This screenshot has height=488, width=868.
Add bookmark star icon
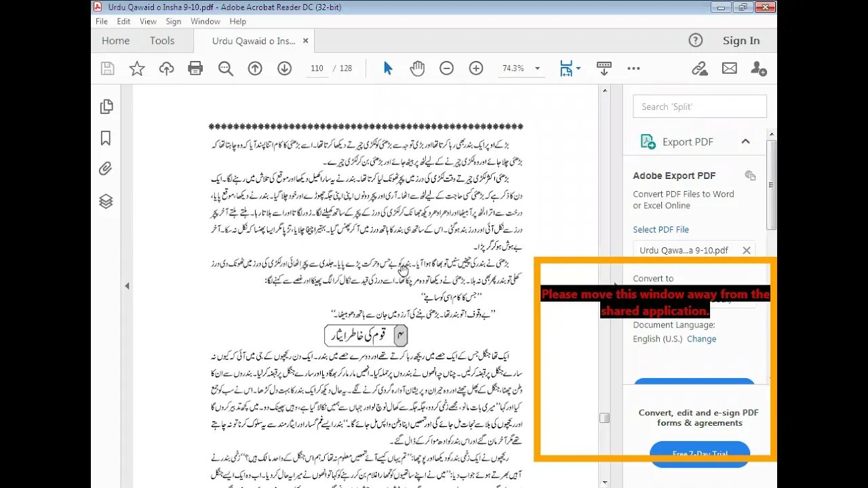tap(137, 68)
